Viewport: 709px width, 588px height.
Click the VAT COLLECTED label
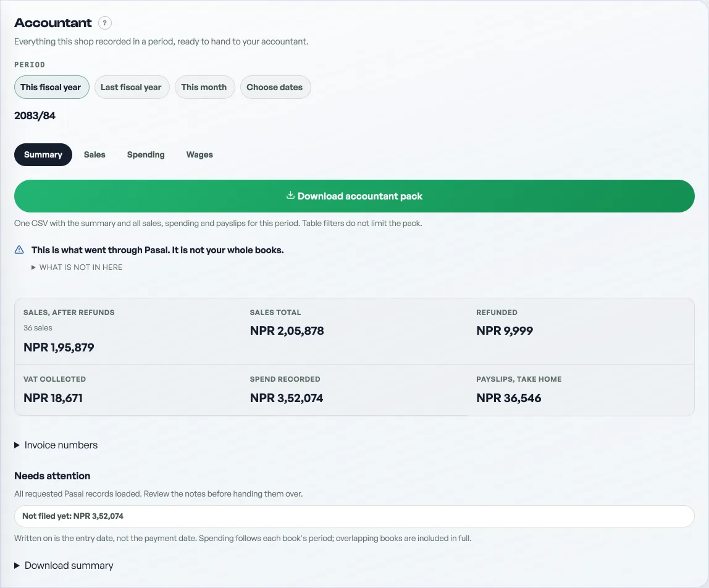coord(55,379)
